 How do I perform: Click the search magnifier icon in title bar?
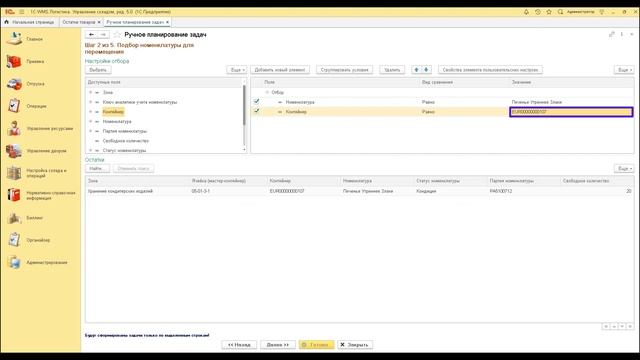pyautogui.click(x=560, y=12)
